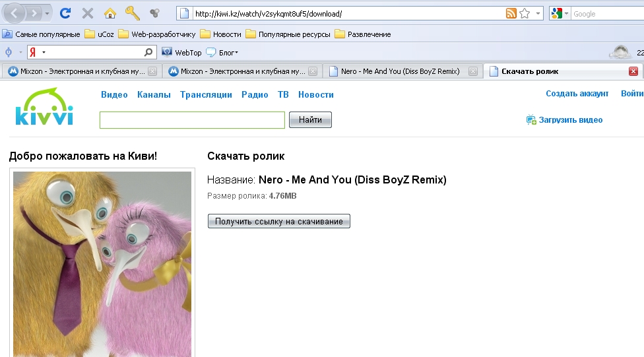Click the Скачать ролик page heading
The image size is (644, 357).
[245, 156]
